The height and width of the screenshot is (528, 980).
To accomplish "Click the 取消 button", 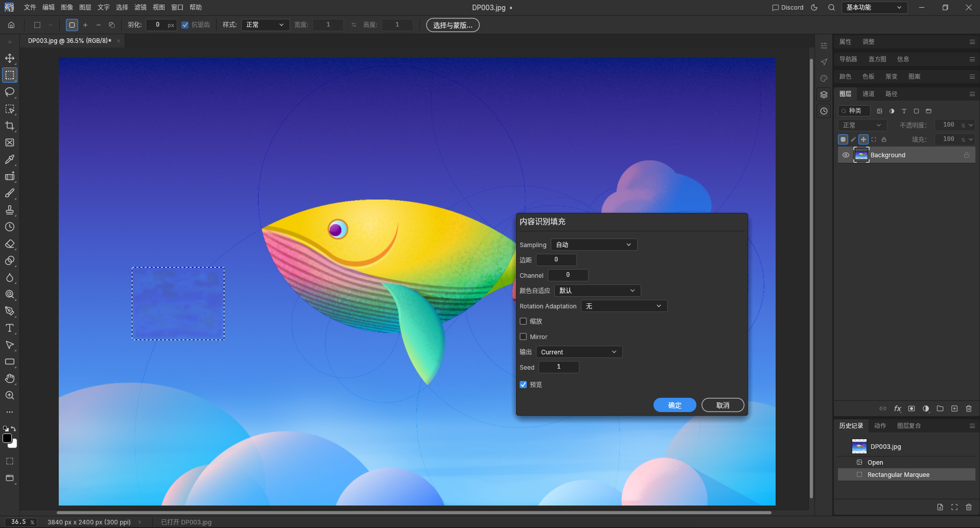I will click(x=722, y=405).
